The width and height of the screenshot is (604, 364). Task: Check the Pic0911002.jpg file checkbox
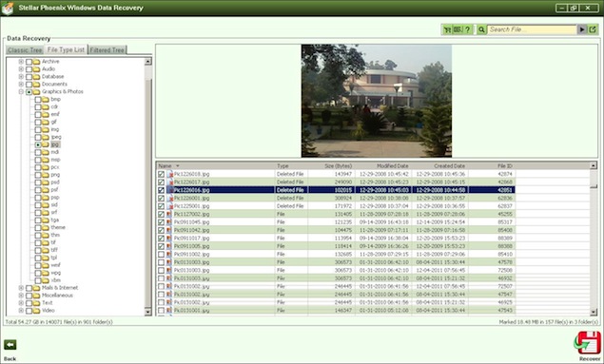[161, 255]
